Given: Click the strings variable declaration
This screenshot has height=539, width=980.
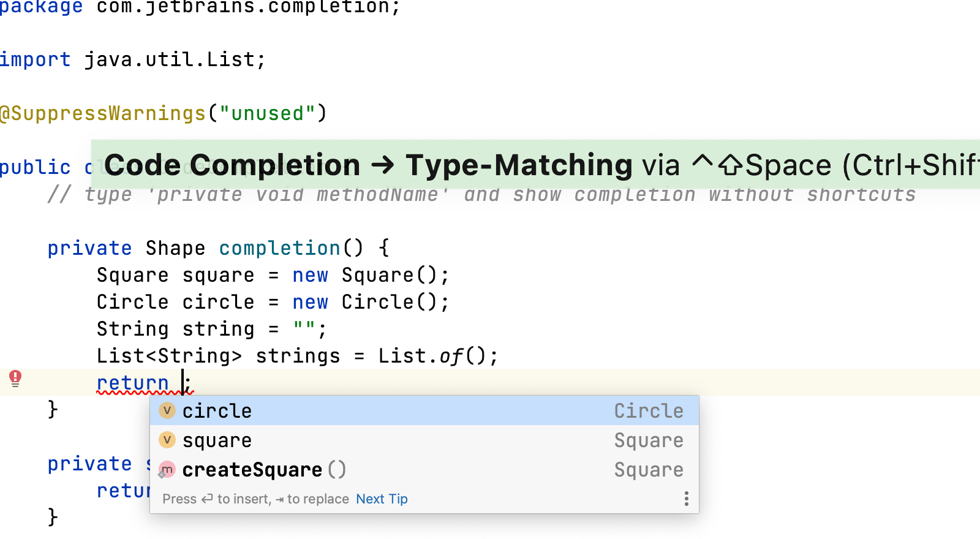Looking at the screenshot, I should tap(298, 356).
